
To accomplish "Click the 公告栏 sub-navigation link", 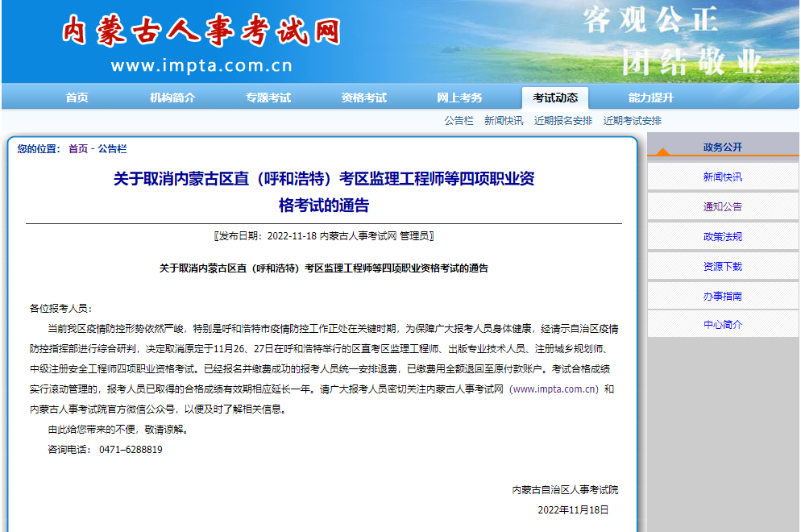I will (x=459, y=121).
